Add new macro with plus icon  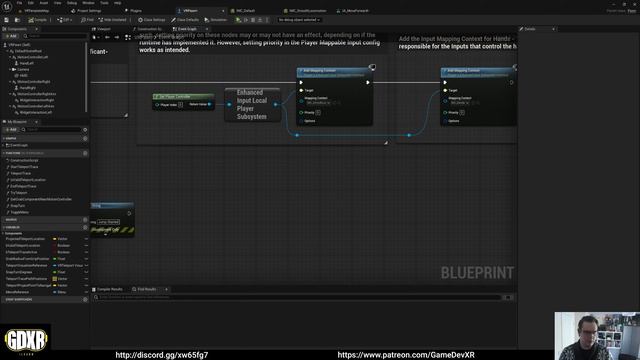[x=85, y=220]
